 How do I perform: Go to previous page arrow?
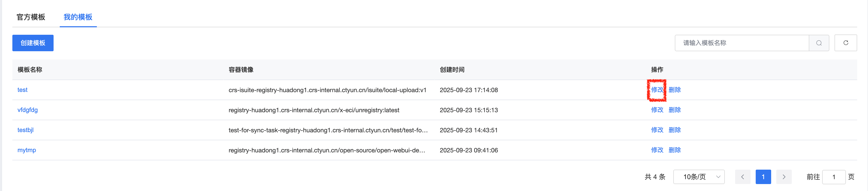742,177
